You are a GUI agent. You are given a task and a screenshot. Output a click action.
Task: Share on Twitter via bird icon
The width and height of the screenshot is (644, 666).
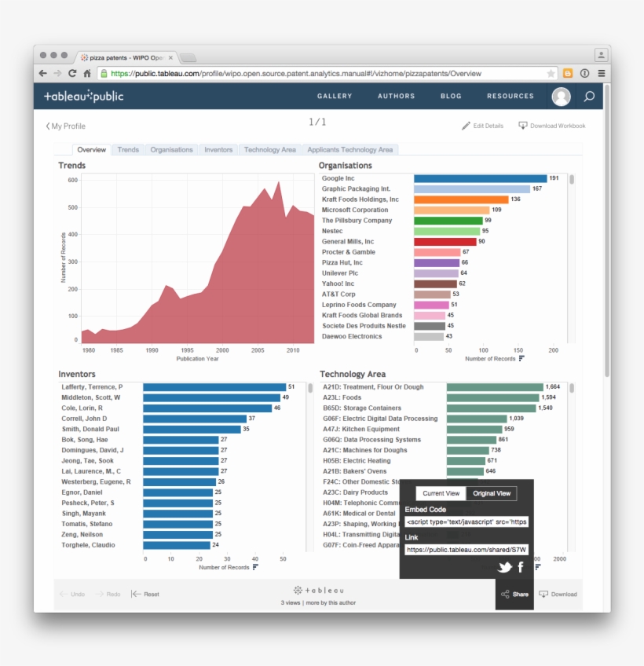[x=505, y=567]
